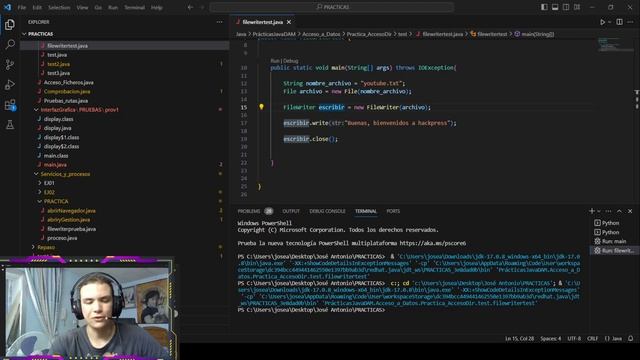640x360 pixels.
Task: Switch to the OUTPUT tab
Action: (x=291, y=211)
